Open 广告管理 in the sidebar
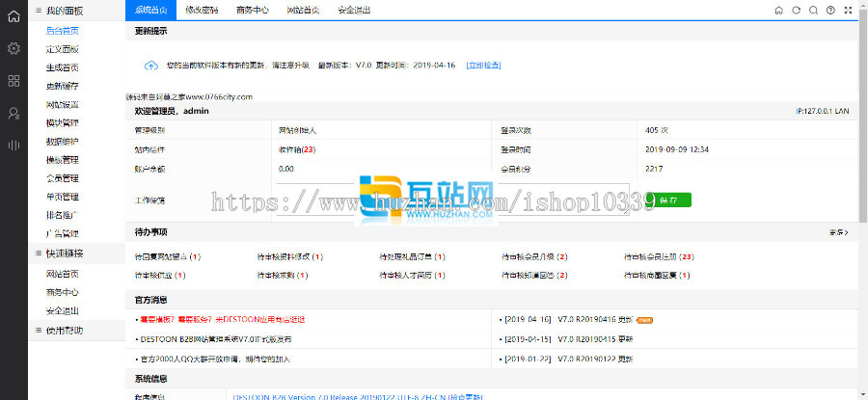Screen dimensions: 868x400 tap(63, 233)
